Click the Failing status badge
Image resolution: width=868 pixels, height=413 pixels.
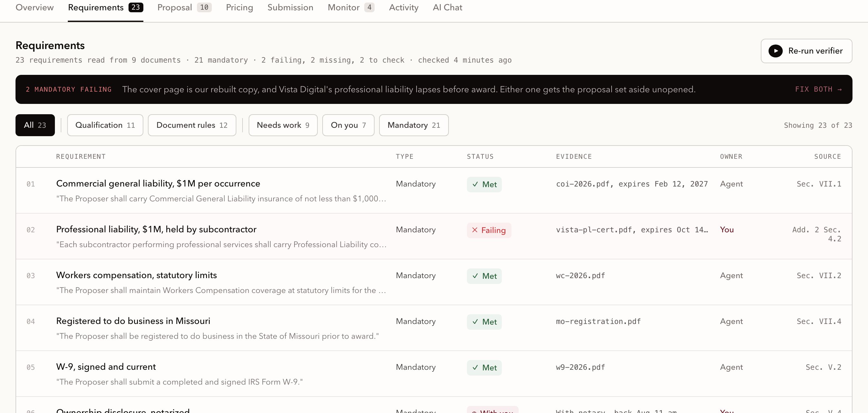(x=489, y=230)
